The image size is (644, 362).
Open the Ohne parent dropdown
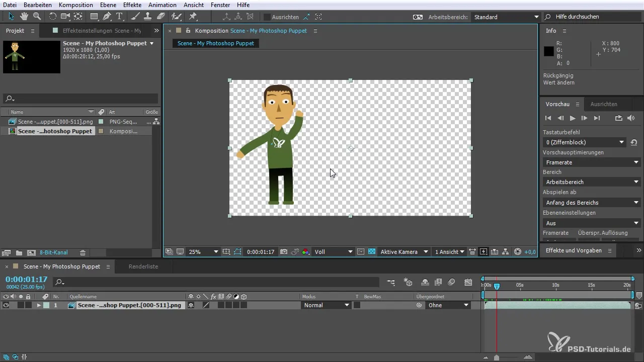(448, 305)
